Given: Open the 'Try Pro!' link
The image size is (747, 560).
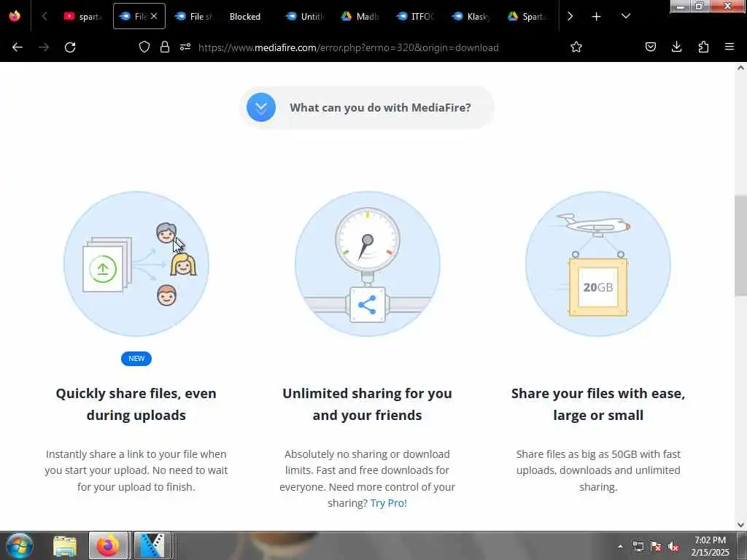Looking at the screenshot, I should (x=389, y=503).
